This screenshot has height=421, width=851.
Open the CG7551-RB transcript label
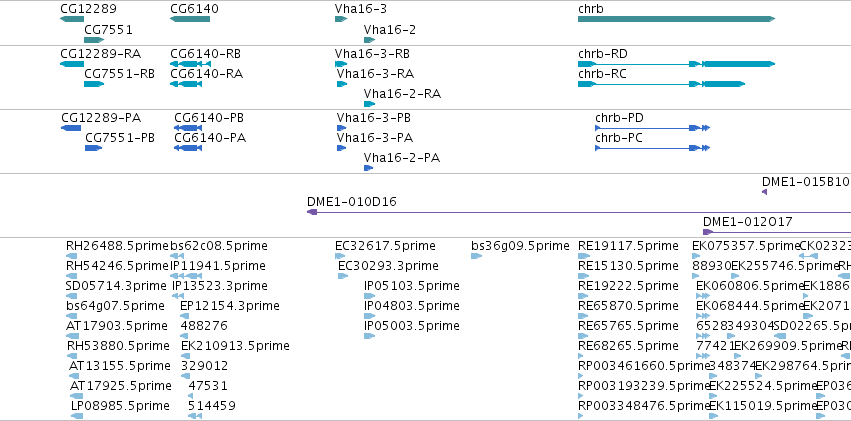click(119, 74)
